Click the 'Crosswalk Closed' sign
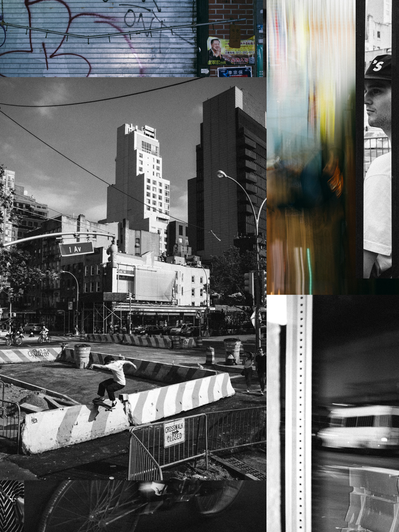 pos(174,433)
